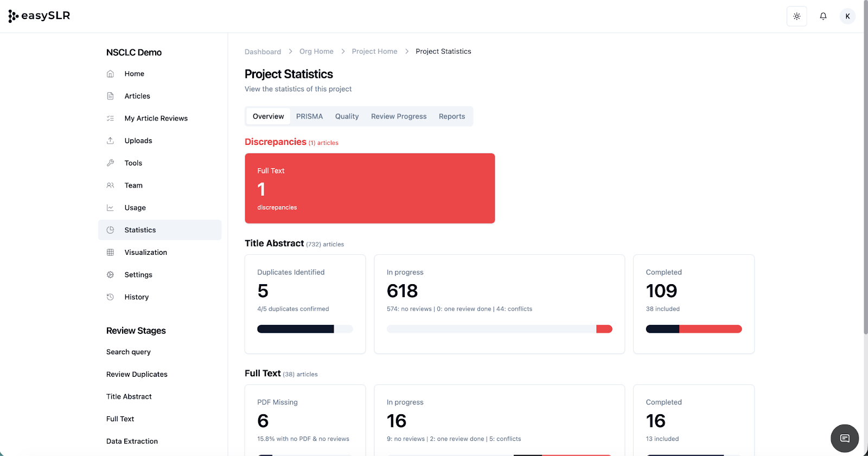Click the Settings gear icon in sidebar
This screenshot has height=456, width=868.
(x=110, y=275)
